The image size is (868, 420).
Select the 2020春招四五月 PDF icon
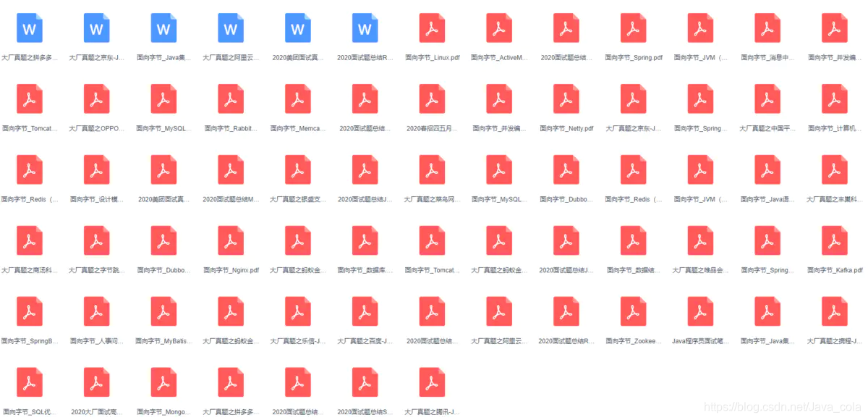tap(433, 99)
